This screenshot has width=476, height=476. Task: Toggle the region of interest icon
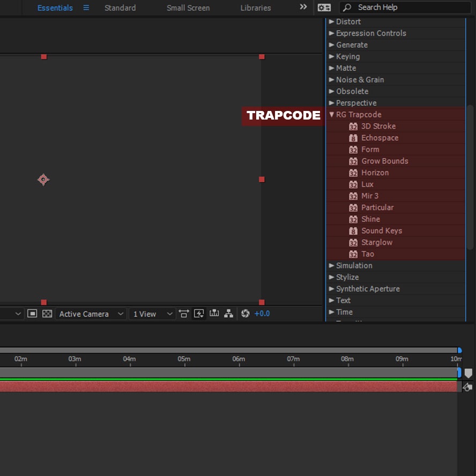pos(32,314)
